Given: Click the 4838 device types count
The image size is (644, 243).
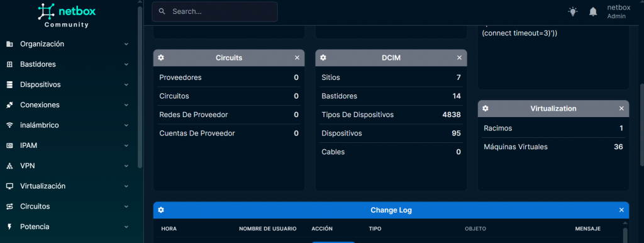Looking at the screenshot, I should 452,115.
